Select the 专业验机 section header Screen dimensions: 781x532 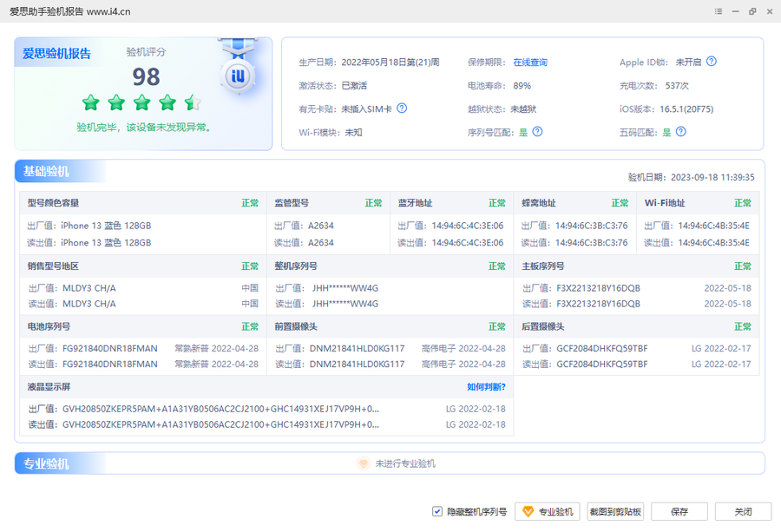[46, 463]
